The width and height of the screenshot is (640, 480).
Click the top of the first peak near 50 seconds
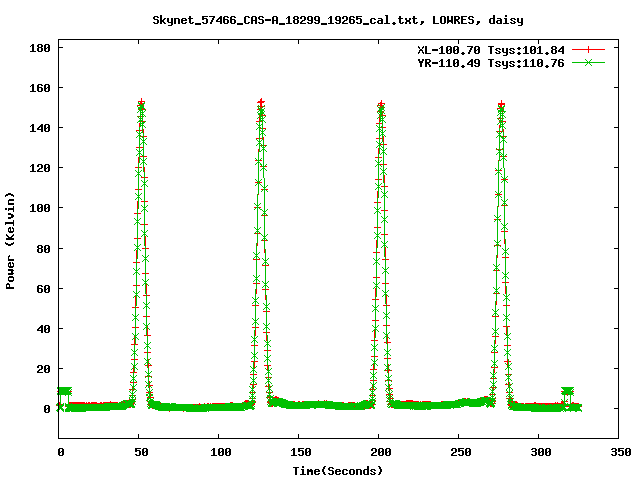pyautogui.click(x=142, y=104)
